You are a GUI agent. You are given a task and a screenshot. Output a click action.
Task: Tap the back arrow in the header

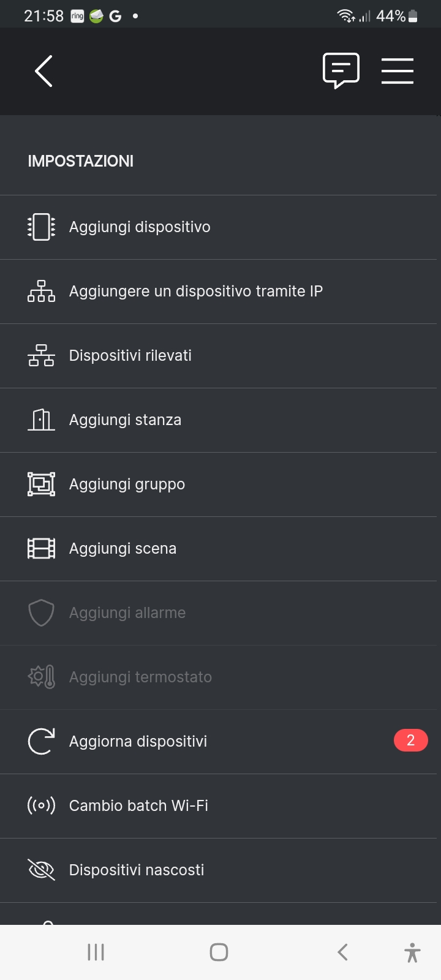pos(43,71)
